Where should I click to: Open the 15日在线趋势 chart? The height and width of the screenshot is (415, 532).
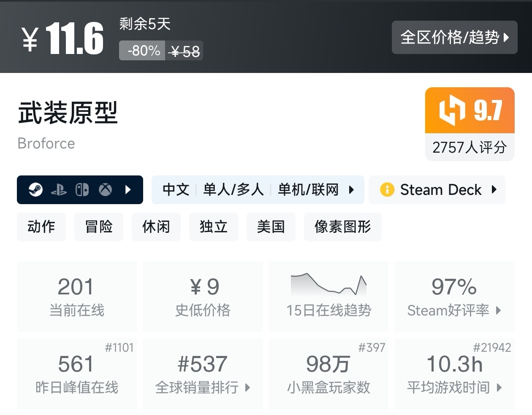(328, 296)
